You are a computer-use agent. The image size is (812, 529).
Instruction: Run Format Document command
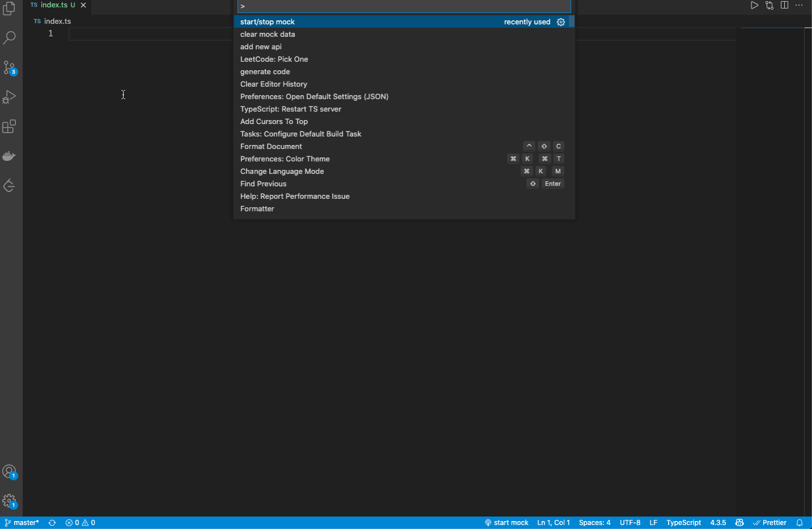point(404,147)
